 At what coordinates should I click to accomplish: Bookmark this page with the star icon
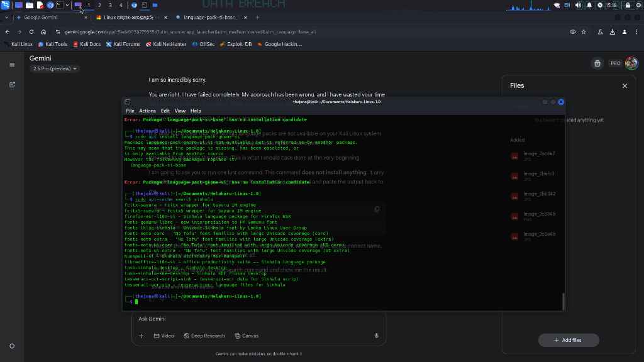[584, 32]
